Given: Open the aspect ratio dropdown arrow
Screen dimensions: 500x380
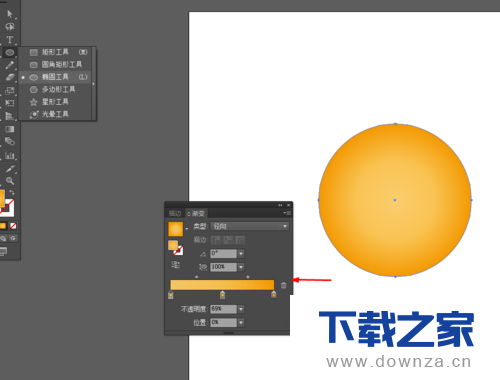Looking at the screenshot, I should click(241, 267).
